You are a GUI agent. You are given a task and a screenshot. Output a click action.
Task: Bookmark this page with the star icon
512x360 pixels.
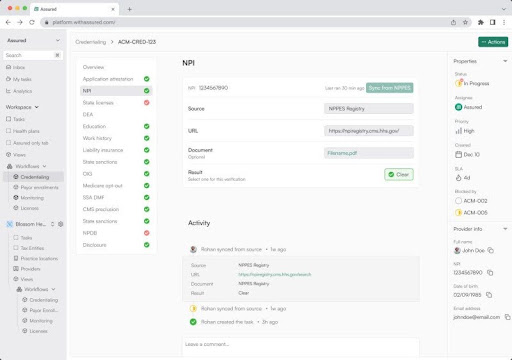[465, 22]
